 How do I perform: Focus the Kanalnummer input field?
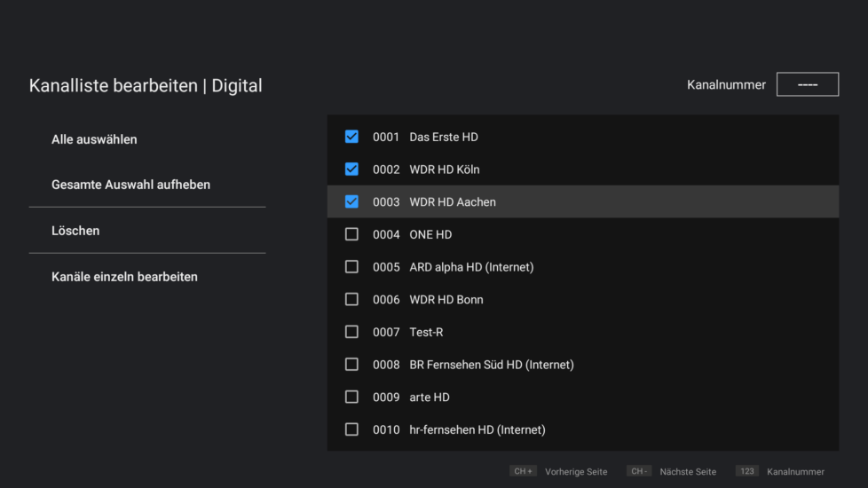[x=807, y=84]
